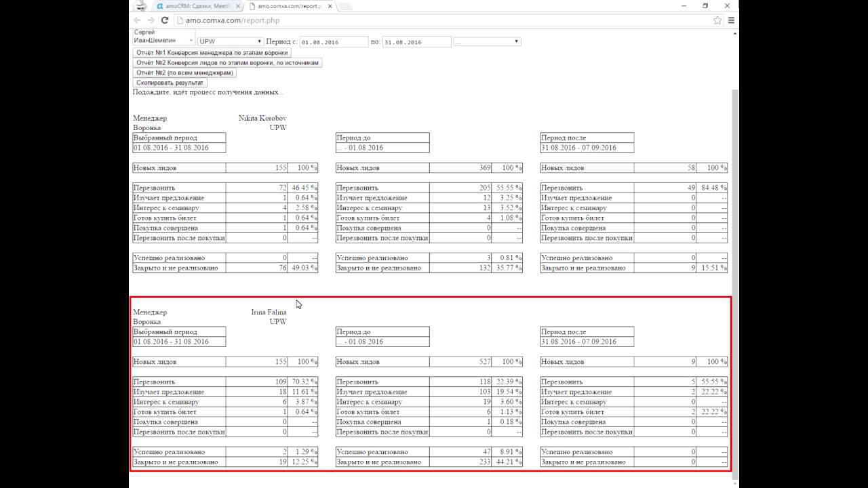Viewport: 868px width, 488px height.
Task: Open the manager selection dropdown
Action: click(x=163, y=37)
